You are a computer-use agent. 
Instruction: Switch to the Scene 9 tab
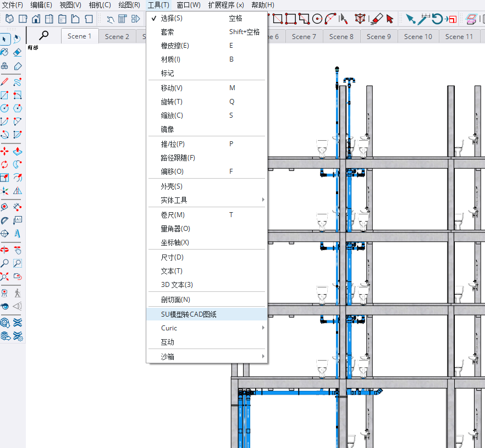pos(379,36)
